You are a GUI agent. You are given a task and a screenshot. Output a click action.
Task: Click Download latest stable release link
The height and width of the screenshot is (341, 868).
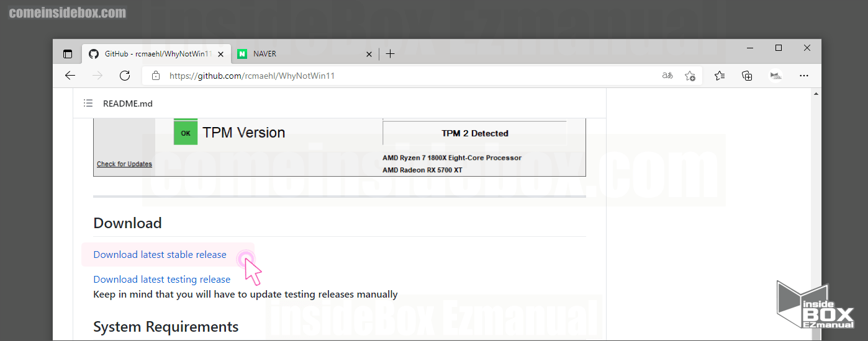click(160, 255)
